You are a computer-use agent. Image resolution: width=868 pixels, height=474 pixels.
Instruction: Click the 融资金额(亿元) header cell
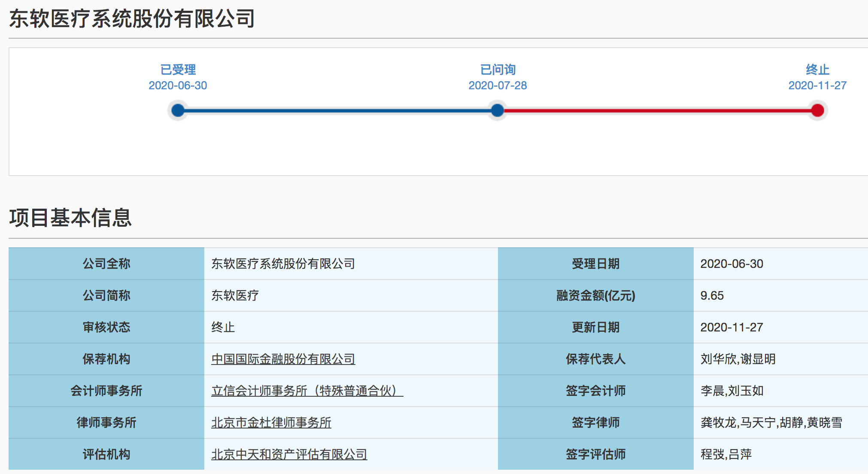(x=596, y=295)
